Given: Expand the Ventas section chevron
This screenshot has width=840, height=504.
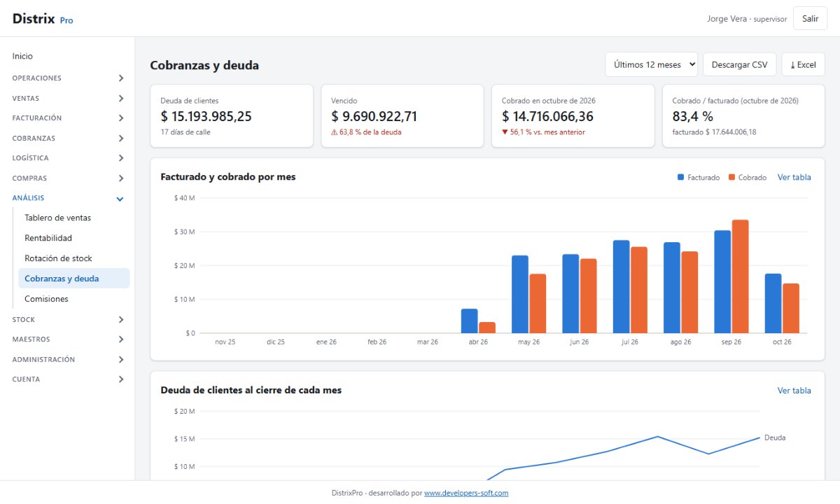Looking at the screenshot, I should click(121, 99).
